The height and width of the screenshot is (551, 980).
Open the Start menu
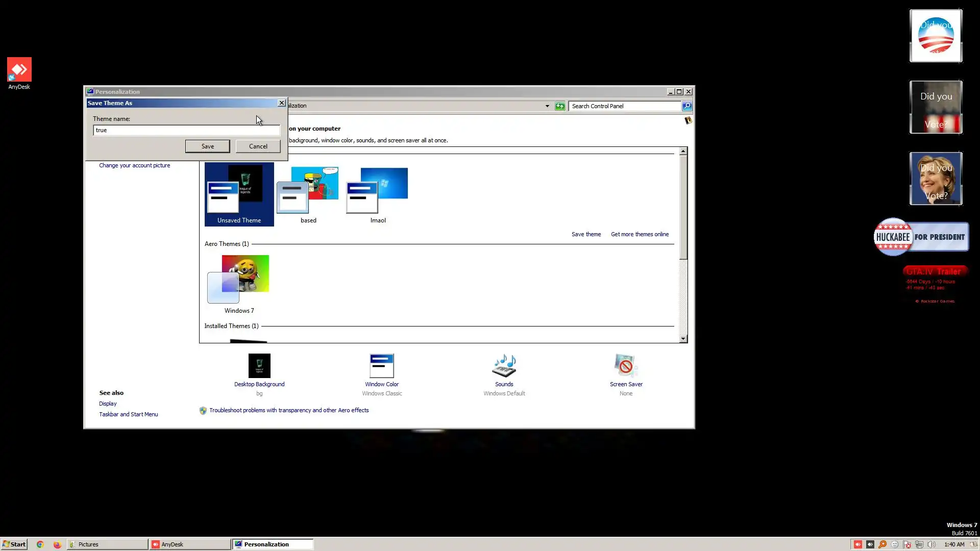point(14,544)
